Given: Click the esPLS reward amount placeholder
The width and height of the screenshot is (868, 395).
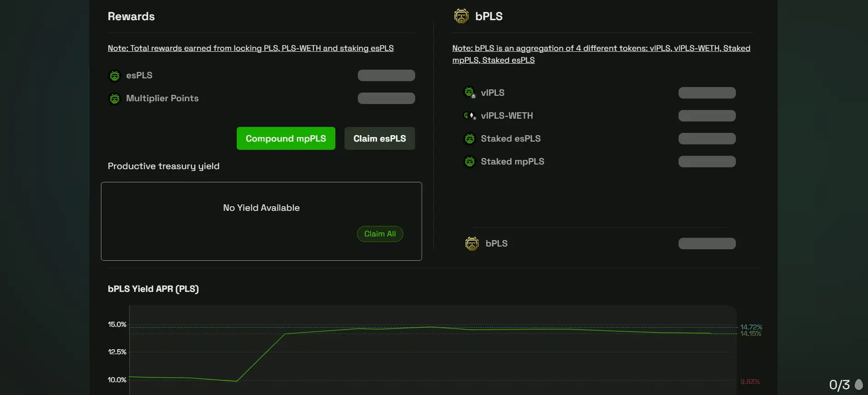Looking at the screenshot, I should pyautogui.click(x=386, y=76).
